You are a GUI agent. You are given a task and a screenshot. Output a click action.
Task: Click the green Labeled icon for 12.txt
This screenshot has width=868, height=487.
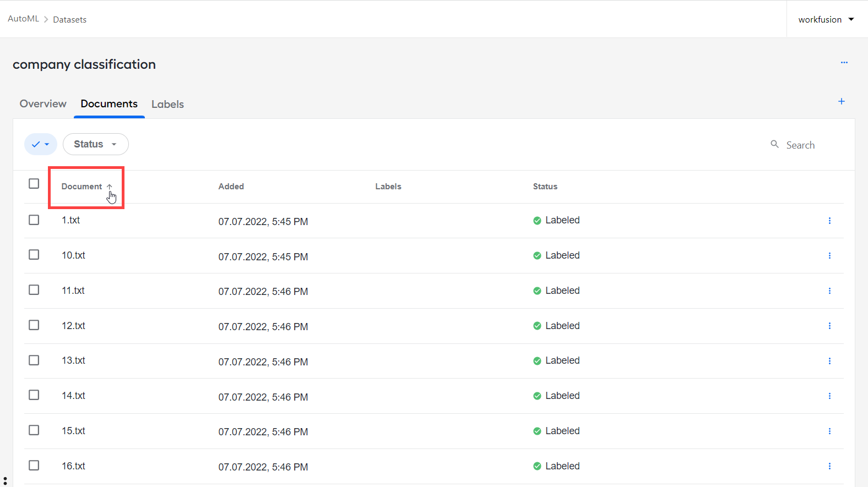tap(537, 326)
